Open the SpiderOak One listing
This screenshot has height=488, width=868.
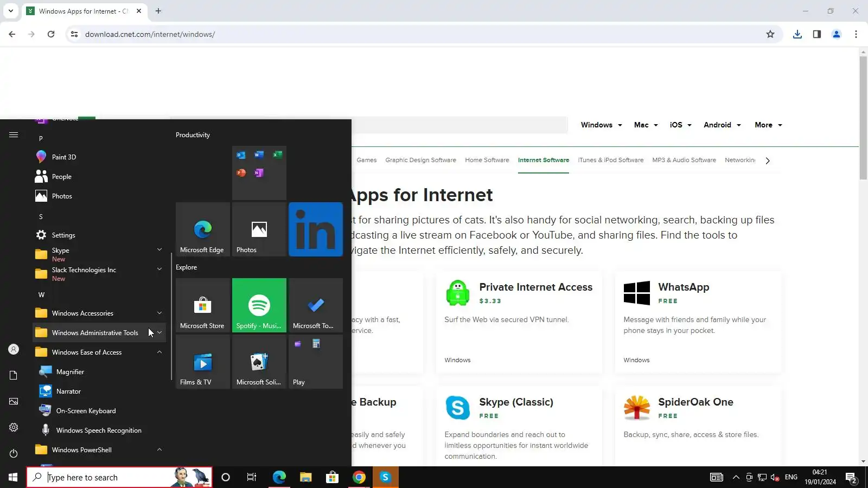[x=695, y=402]
